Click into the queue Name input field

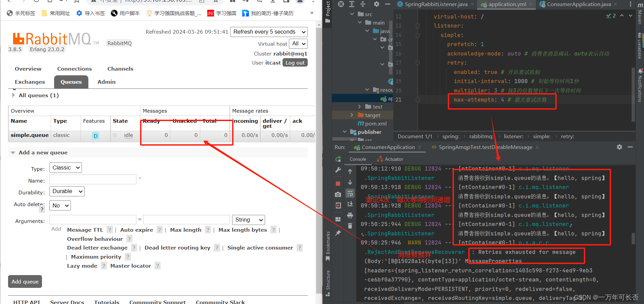pyautogui.click(x=93, y=180)
